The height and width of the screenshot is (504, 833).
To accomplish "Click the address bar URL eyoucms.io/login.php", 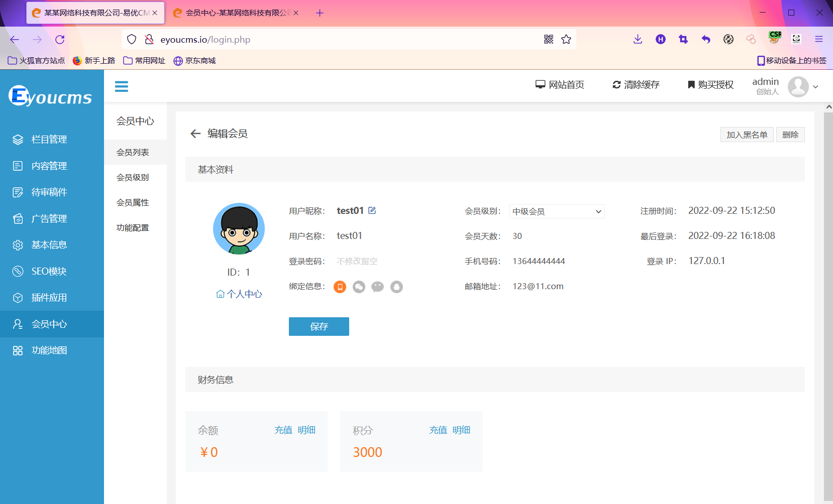I will point(205,39).
